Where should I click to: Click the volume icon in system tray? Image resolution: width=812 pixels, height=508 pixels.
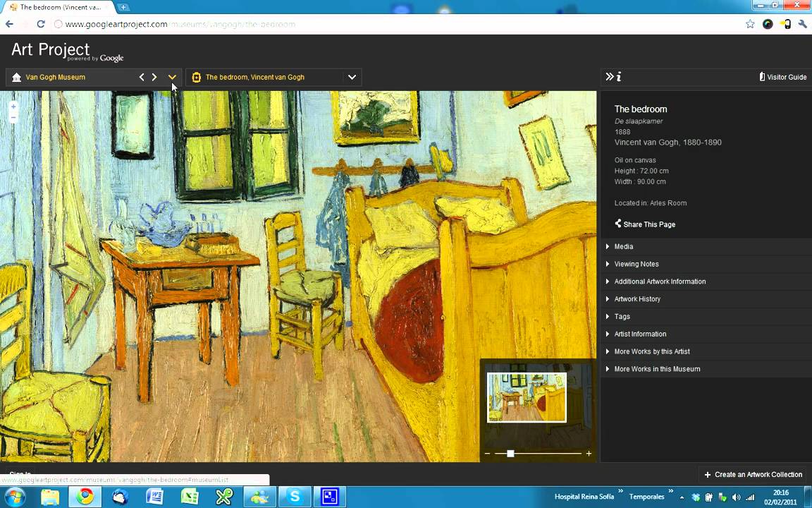click(x=737, y=497)
